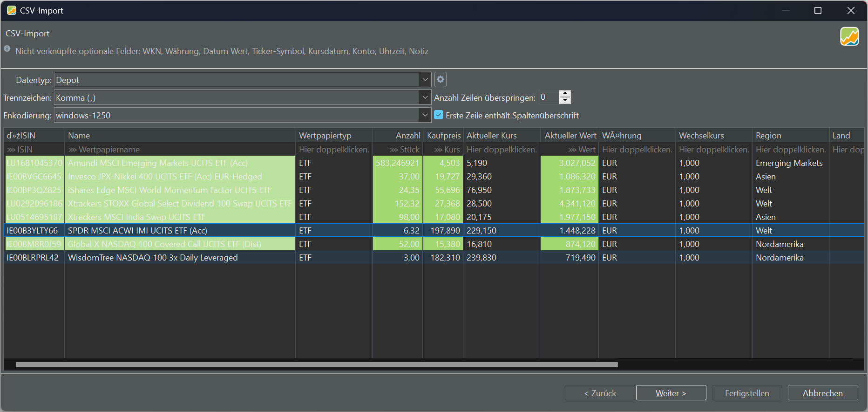Click 'Hier doppelklicken.' under Wechselkurs
Image resolution: width=868 pixels, height=412 pixels.
(713, 149)
